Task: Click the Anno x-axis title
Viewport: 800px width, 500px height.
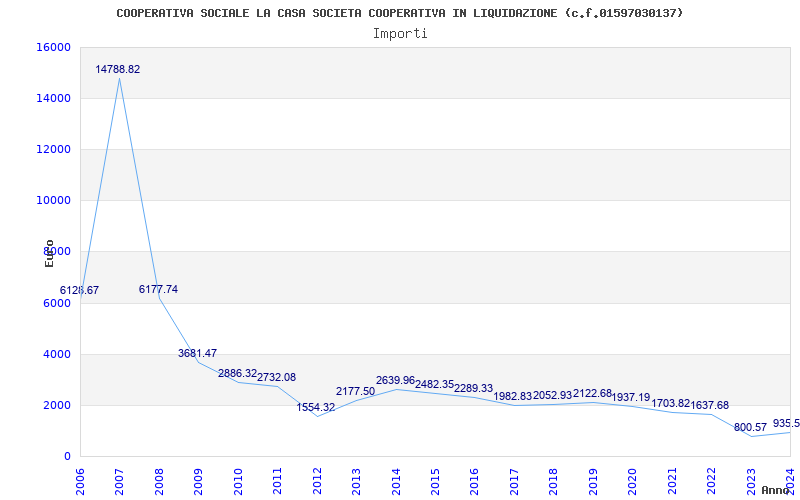Action: (x=777, y=490)
